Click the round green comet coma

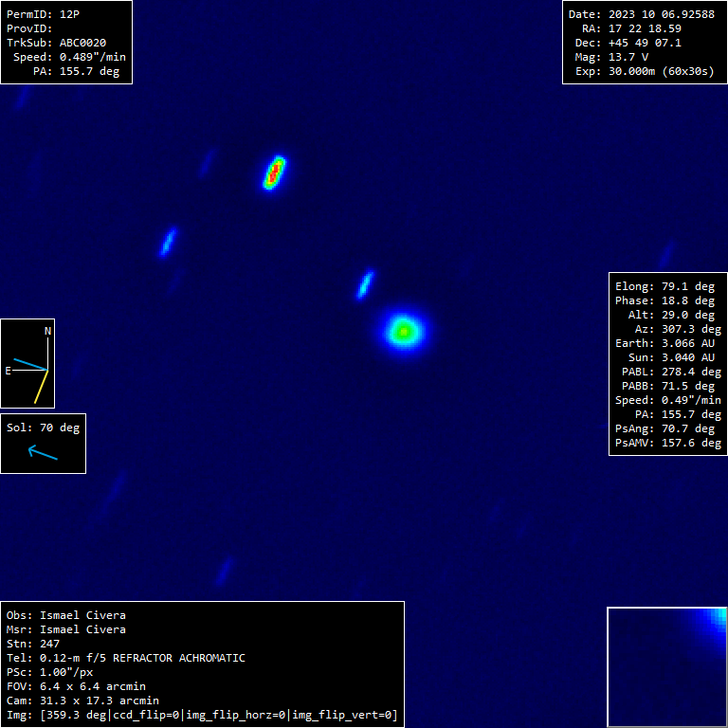[405, 332]
